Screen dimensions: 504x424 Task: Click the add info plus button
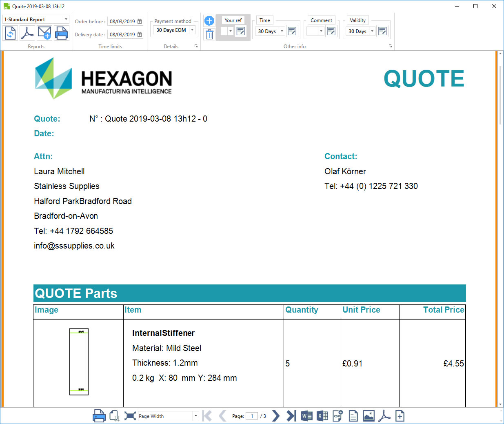pos(209,21)
